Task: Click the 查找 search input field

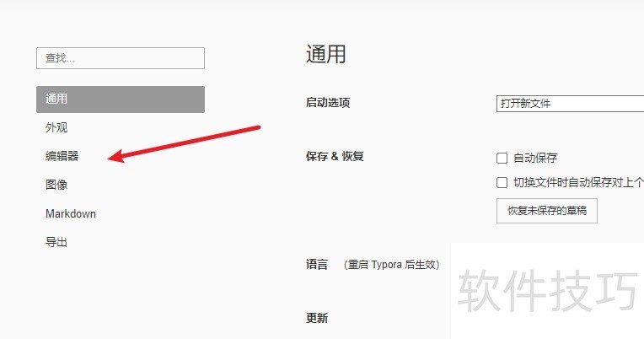Action: [x=121, y=58]
